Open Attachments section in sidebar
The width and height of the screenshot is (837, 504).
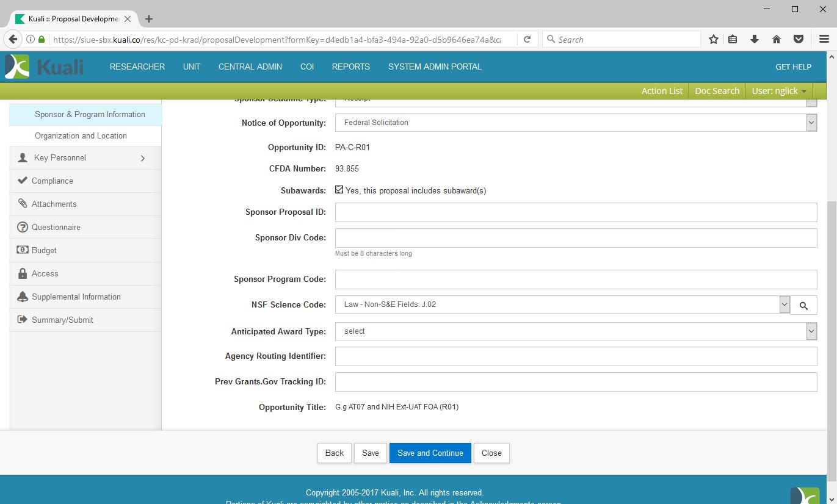54,204
